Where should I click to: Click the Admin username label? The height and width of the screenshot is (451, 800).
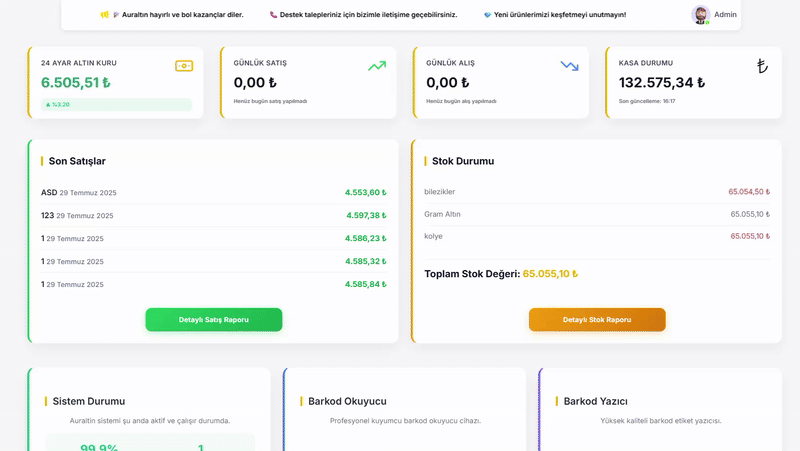[x=725, y=15]
